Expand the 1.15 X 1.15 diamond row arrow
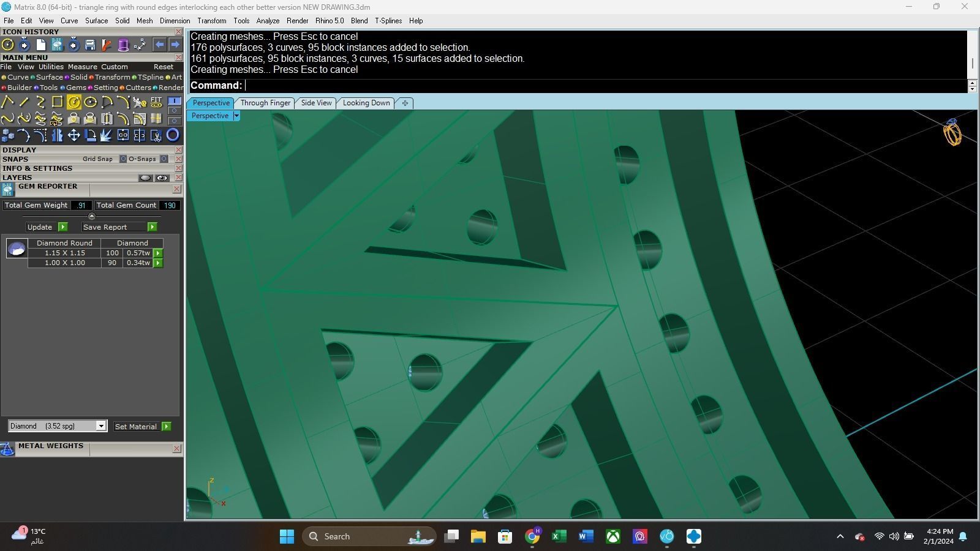Image resolution: width=980 pixels, height=551 pixels. click(158, 253)
